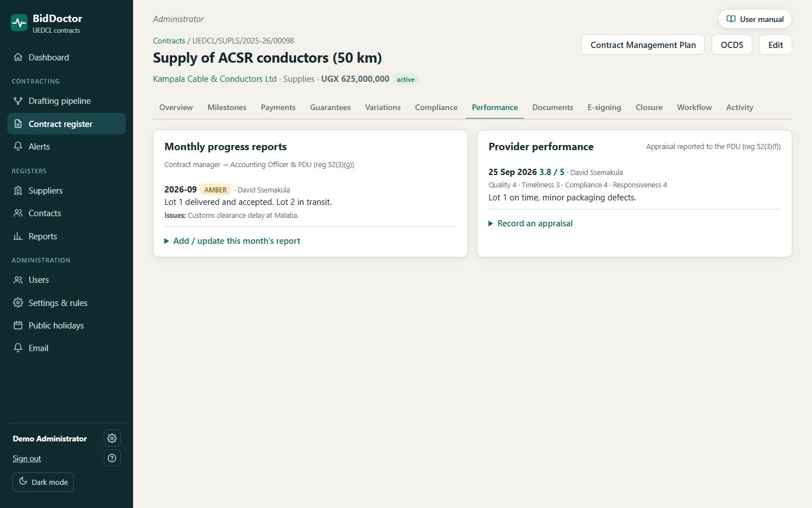Go to the E-signing tab
812x508 pixels.
coord(604,107)
